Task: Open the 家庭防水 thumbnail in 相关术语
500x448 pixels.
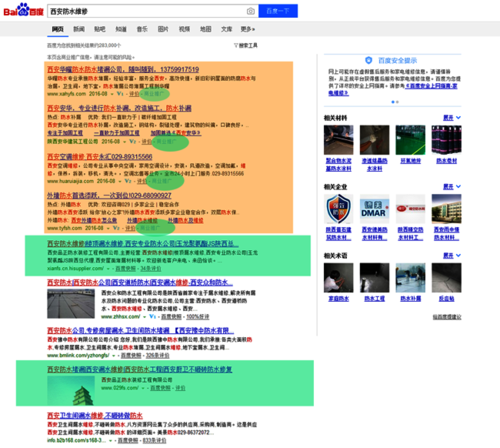Action: click(338, 278)
